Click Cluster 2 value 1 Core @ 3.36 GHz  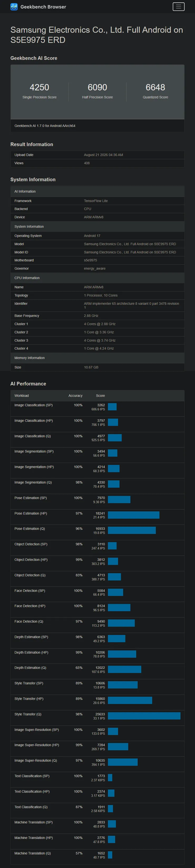(99, 332)
